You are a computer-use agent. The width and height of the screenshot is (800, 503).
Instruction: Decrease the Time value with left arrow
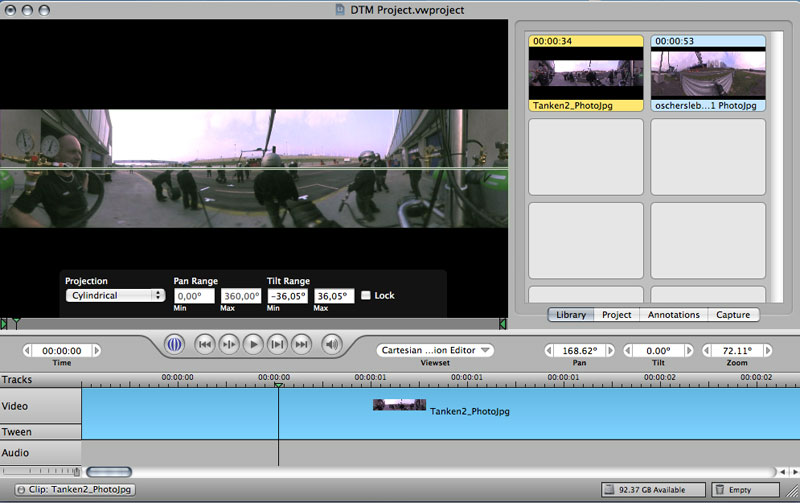27,350
